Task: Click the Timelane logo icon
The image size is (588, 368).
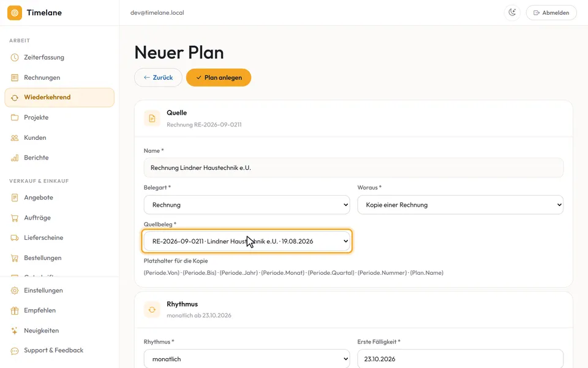Action: click(15, 13)
